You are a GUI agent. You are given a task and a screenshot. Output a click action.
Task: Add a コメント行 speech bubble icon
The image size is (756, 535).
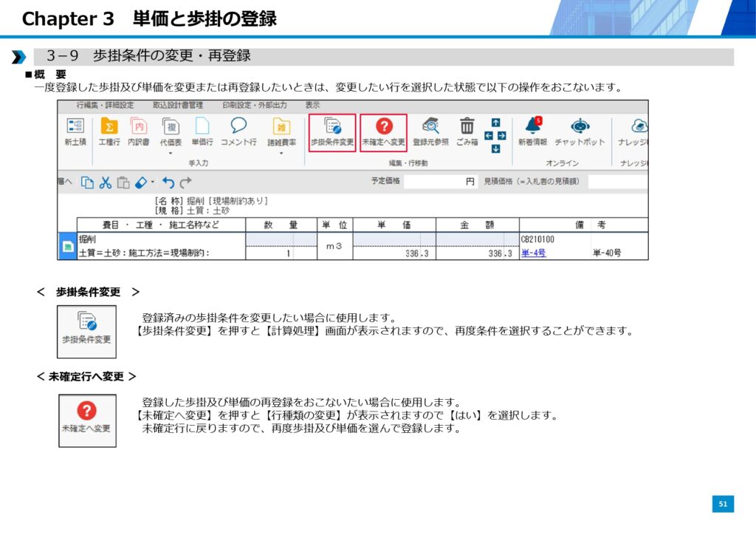click(x=238, y=127)
